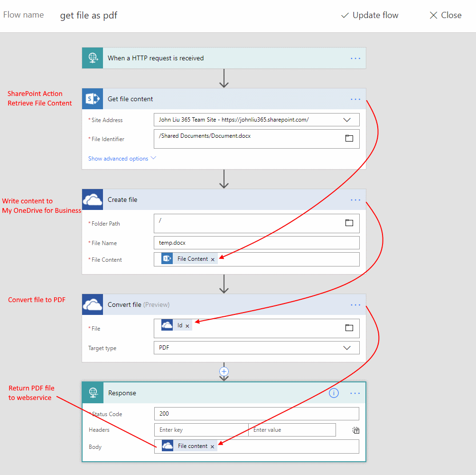Open the HTTP request trigger's ellipsis menu
This screenshot has height=475, width=476.
point(355,58)
